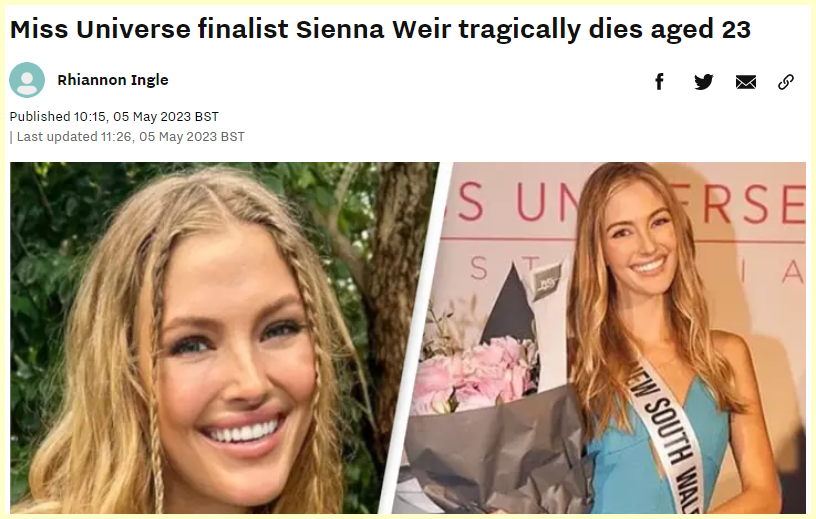Image resolution: width=816 pixels, height=519 pixels.
Task: Click the pink flower bouquet in photo
Action: pos(475,371)
